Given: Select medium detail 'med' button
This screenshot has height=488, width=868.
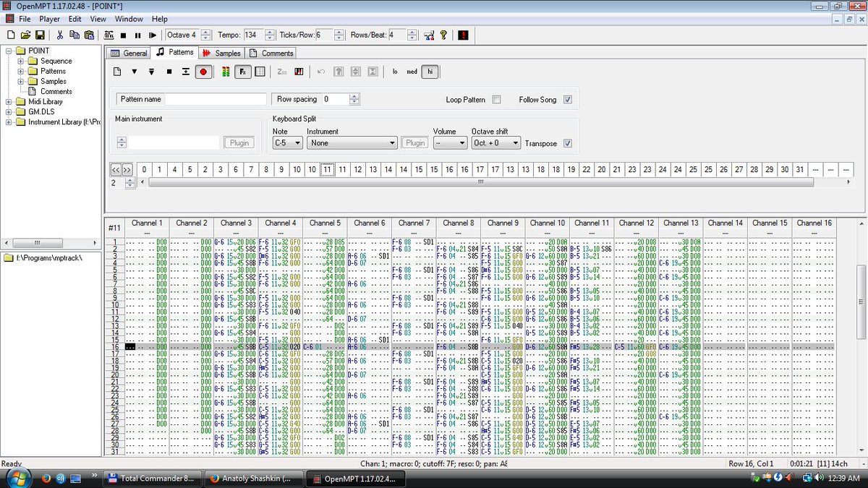Looking at the screenshot, I should [x=412, y=72].
